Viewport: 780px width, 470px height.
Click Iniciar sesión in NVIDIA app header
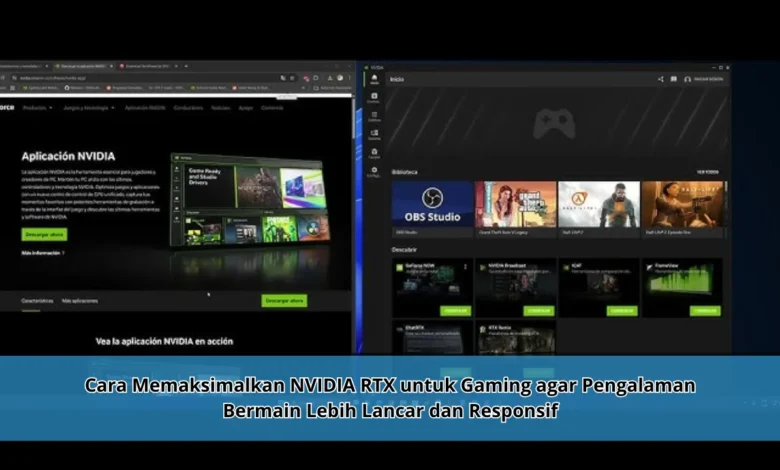[704, 79]
